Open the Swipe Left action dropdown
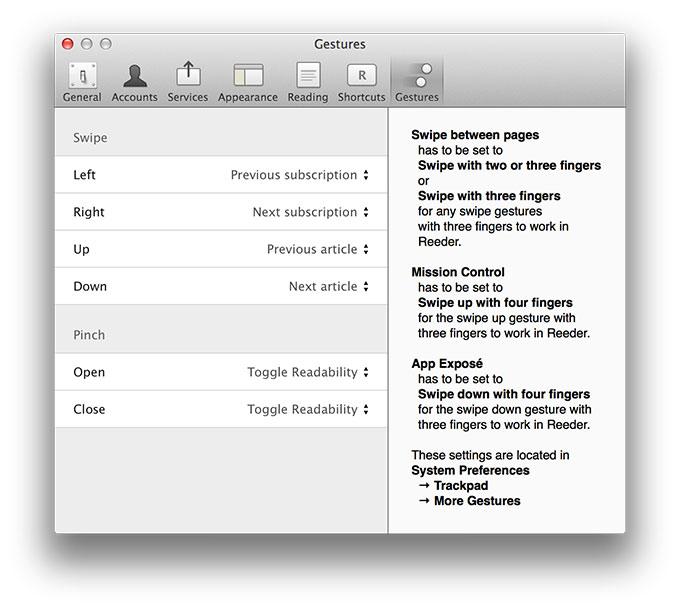Viewport: 680px width, 609px height. click(300, 175)
